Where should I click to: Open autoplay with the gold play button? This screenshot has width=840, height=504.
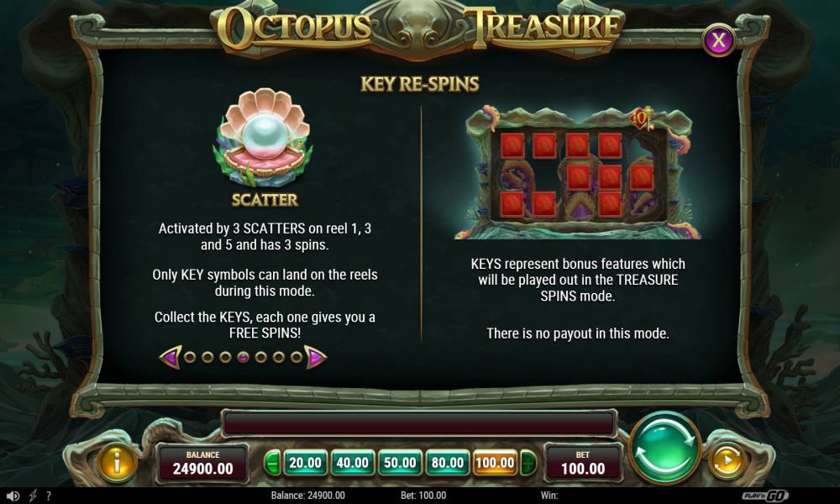[727, 460]
